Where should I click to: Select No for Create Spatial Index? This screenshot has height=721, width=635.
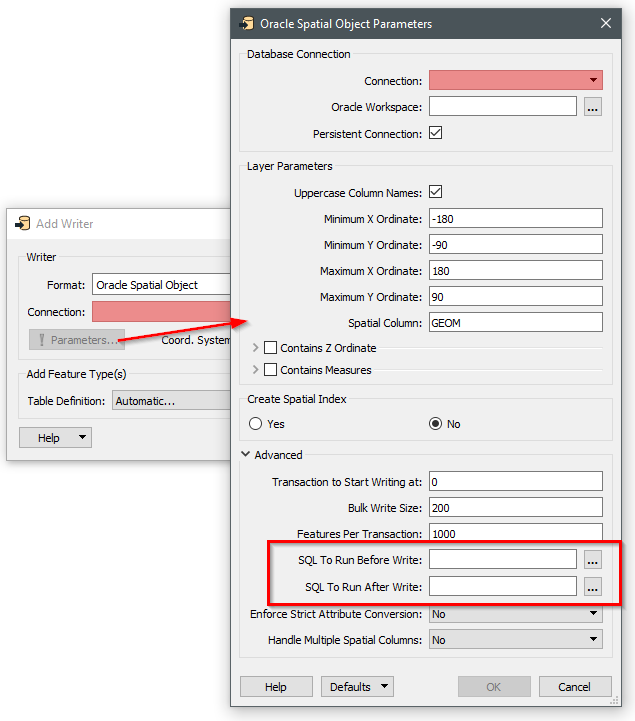click(435, 423)
